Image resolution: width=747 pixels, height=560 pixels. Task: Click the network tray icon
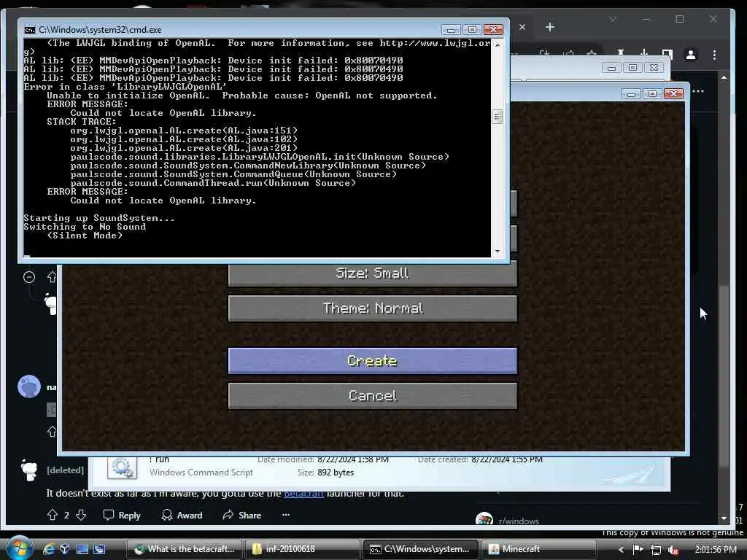[x=656, y=550]
